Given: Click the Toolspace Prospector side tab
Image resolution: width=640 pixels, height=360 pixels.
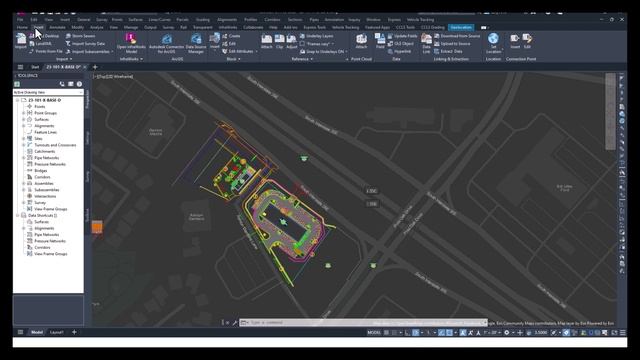Looking at the screenshot, I should tap(87, 99).
